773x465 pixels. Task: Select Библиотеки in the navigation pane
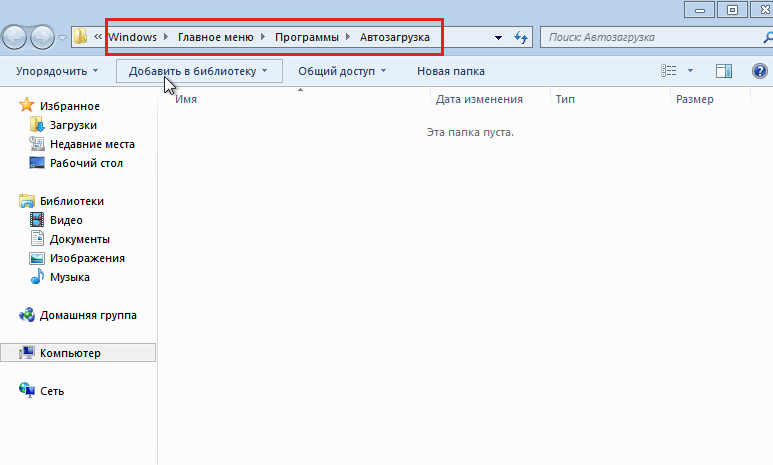72,201
